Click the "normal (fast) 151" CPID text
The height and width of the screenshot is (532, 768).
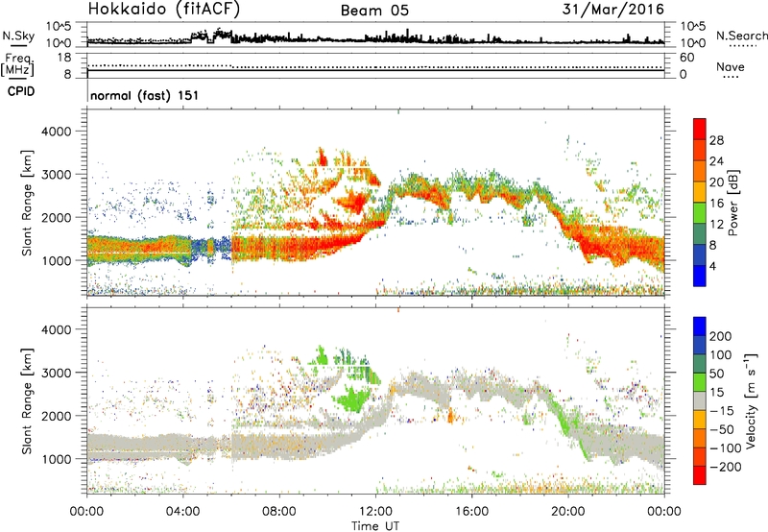click(x=145, y=95)
